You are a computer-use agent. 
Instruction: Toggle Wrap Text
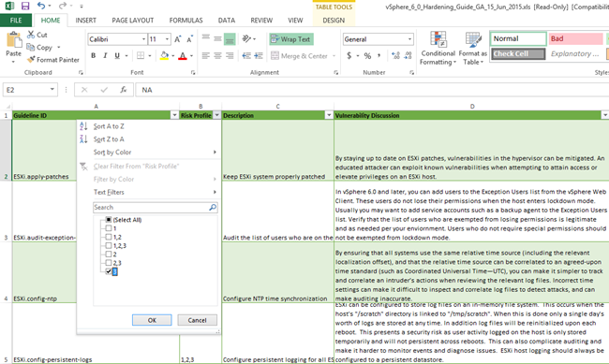(290, 39)
